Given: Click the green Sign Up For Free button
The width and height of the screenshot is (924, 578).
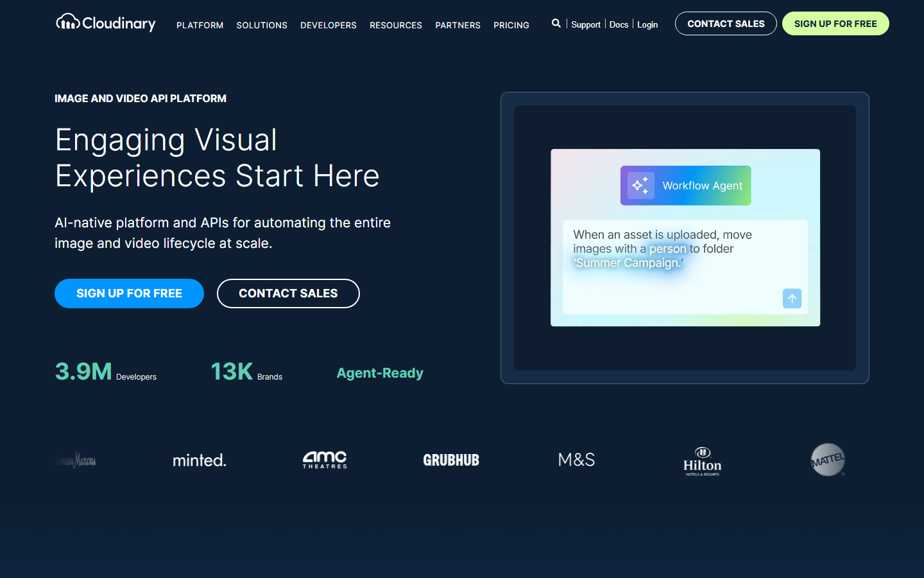Looking at the screenshot, I should (x=835, y=24).
